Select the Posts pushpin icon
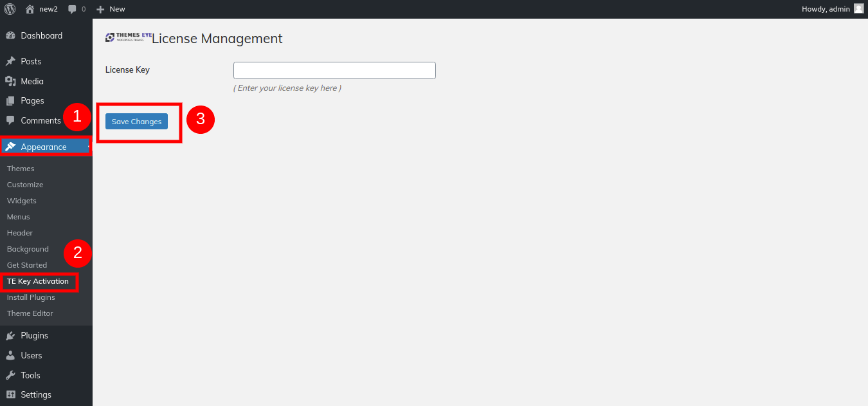The width and height of the screenshot is (868, 406). (12, 60)
